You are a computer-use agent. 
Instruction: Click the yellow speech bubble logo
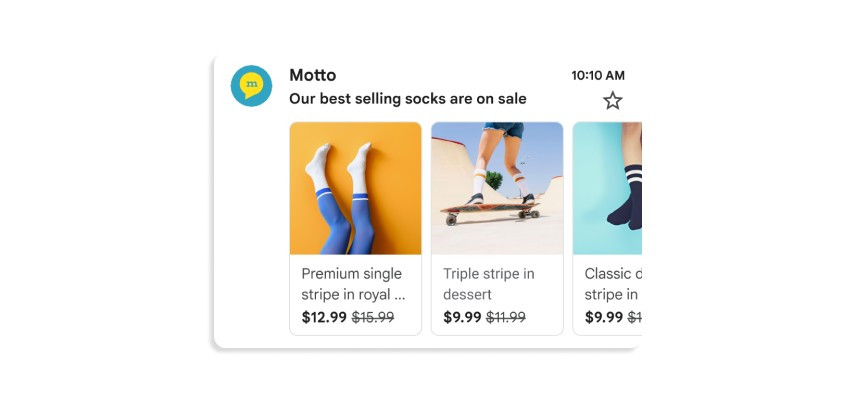click(252, 84)
